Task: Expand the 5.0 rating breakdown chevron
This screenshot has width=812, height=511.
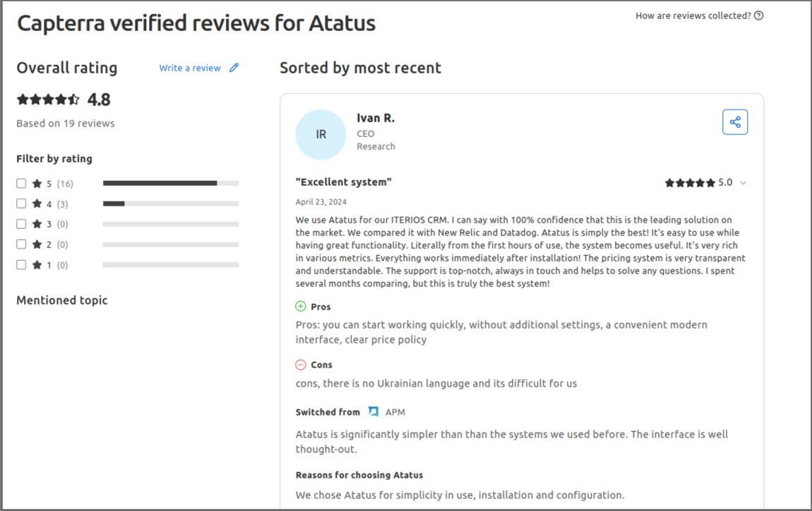Action: tap(743, 183)
